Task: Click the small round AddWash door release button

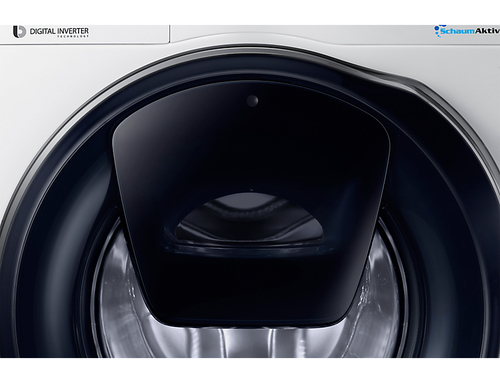Action: 252,100
